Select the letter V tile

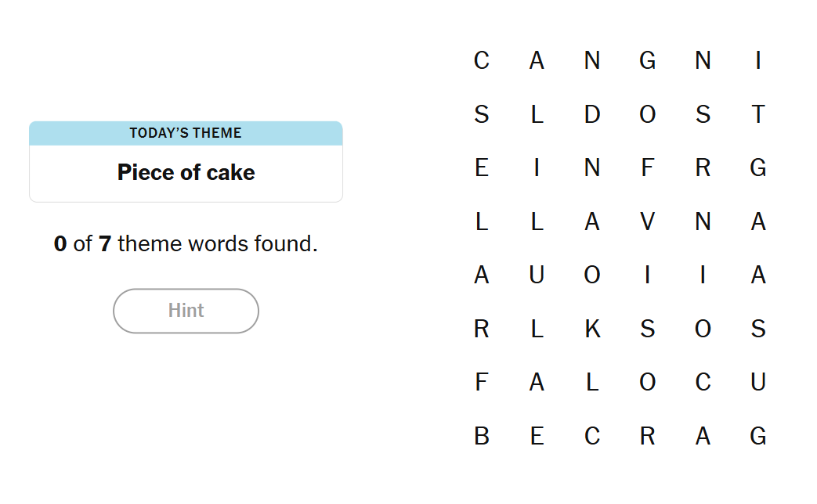(647, 221)
